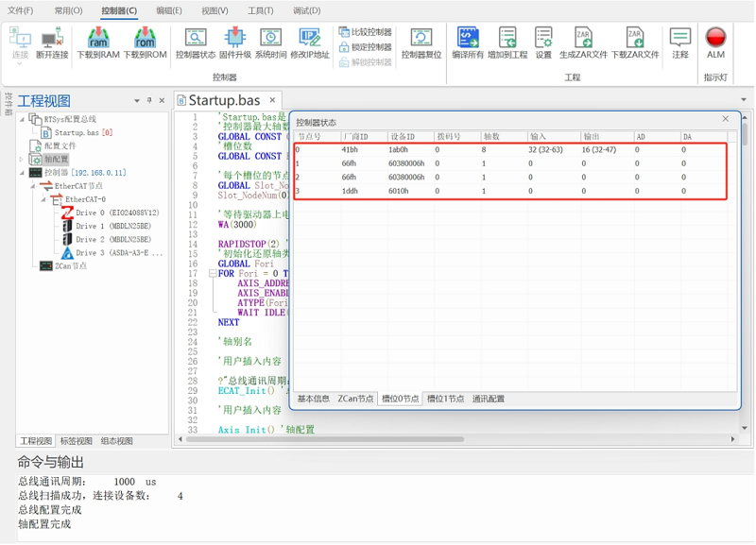Pin the 工程视图 panel
This screenshot has height=545, width=756.
pos(149,100)
